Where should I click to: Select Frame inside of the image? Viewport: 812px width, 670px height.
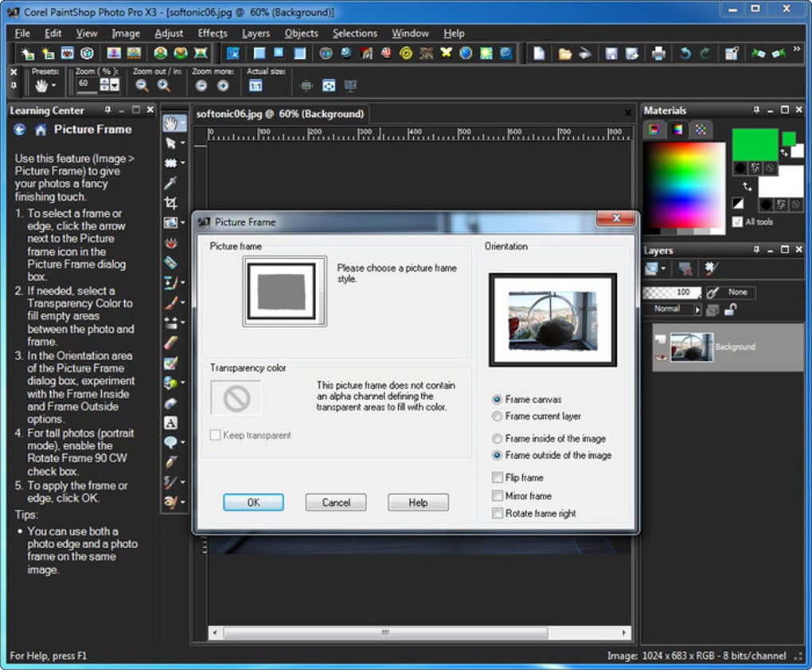coord(498,439)
